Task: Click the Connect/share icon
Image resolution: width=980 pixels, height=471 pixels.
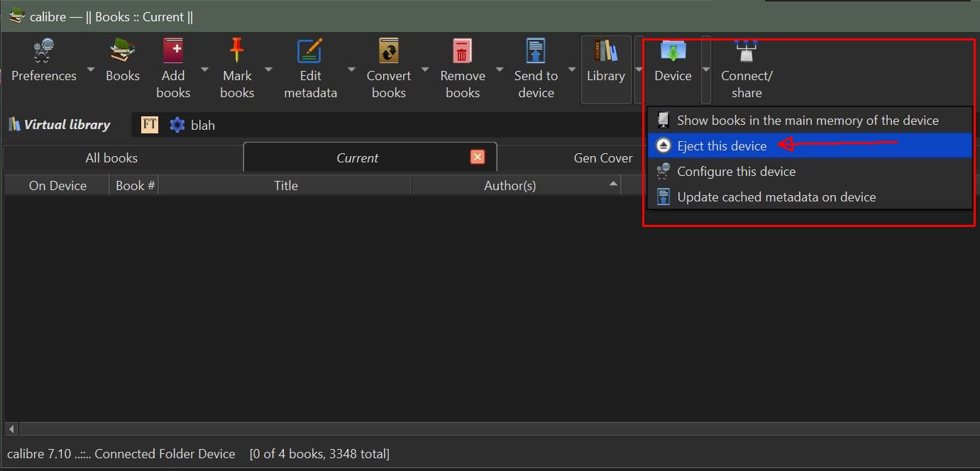Action: click(x=747, y=51)
